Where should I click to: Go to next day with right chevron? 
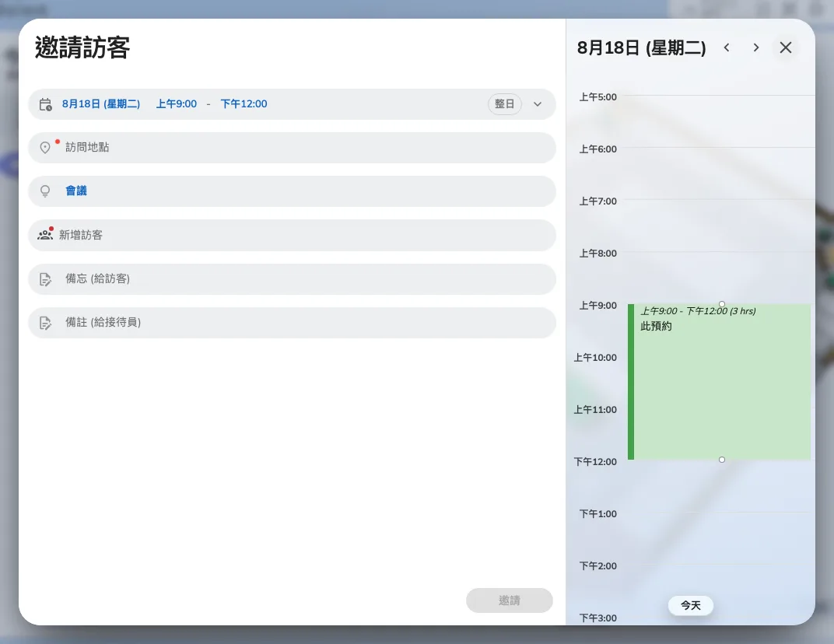click(756, 48)
